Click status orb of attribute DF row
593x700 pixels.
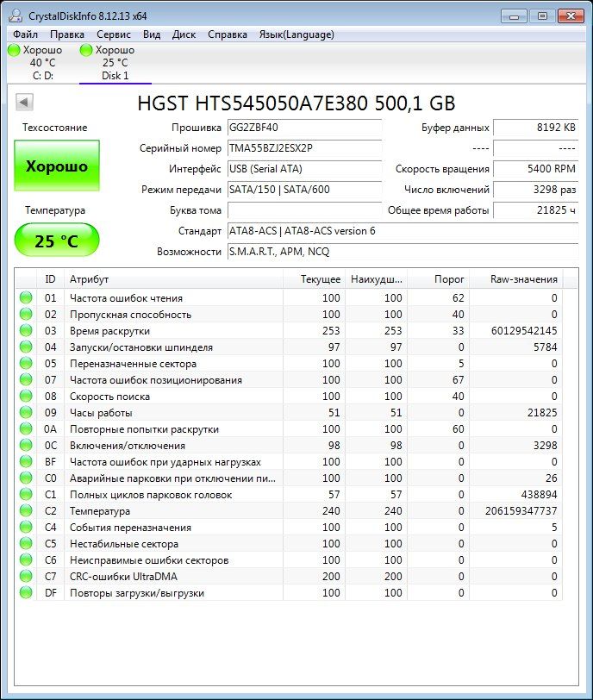(26, 592)
